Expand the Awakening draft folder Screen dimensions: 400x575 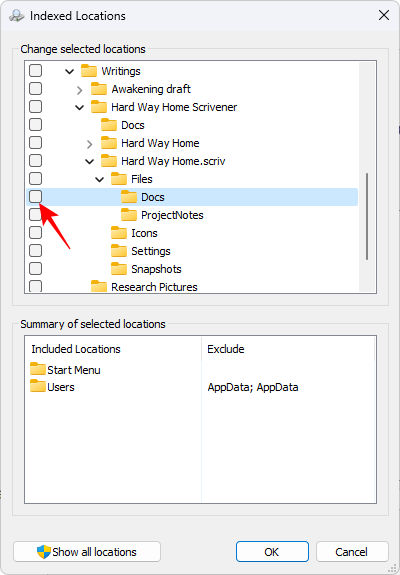(80, 89)
